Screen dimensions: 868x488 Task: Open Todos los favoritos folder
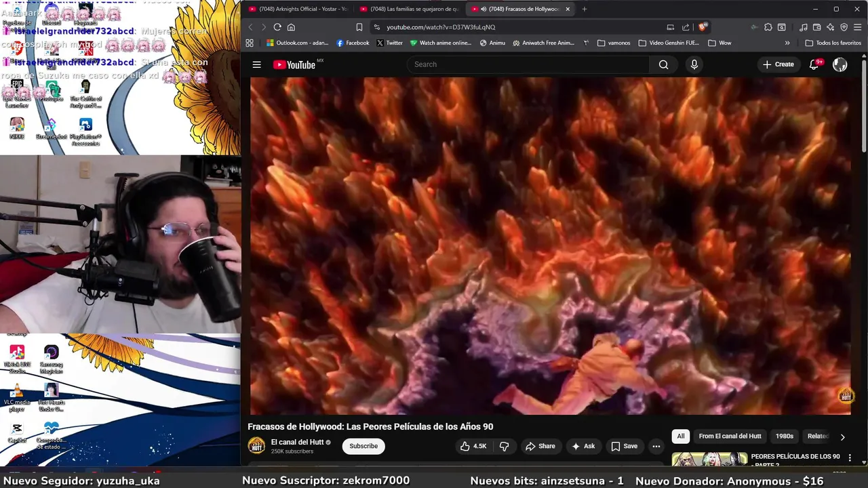tap(833, 43)
